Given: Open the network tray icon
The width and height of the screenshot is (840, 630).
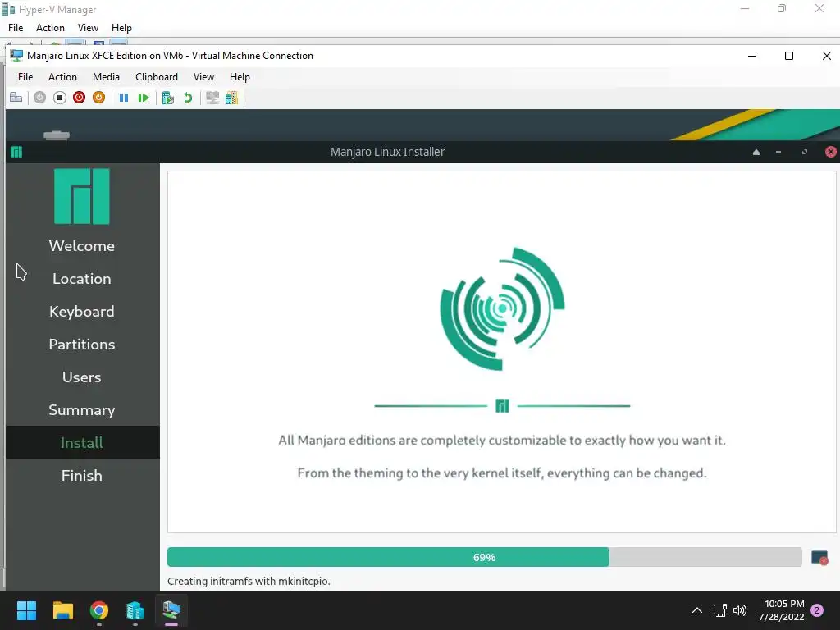Looking at the screenshot, I should pos(719,610).
